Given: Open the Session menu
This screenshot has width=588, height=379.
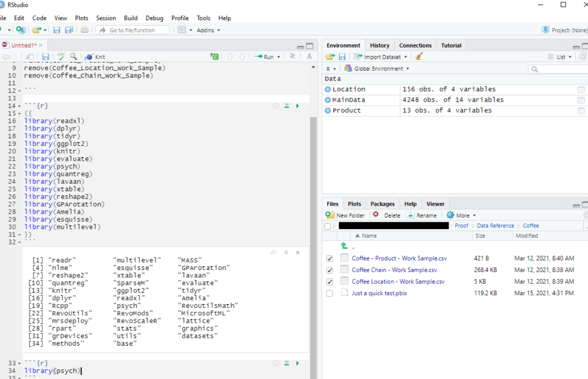Looking at the screenshot, I should (x=106, y=18).
